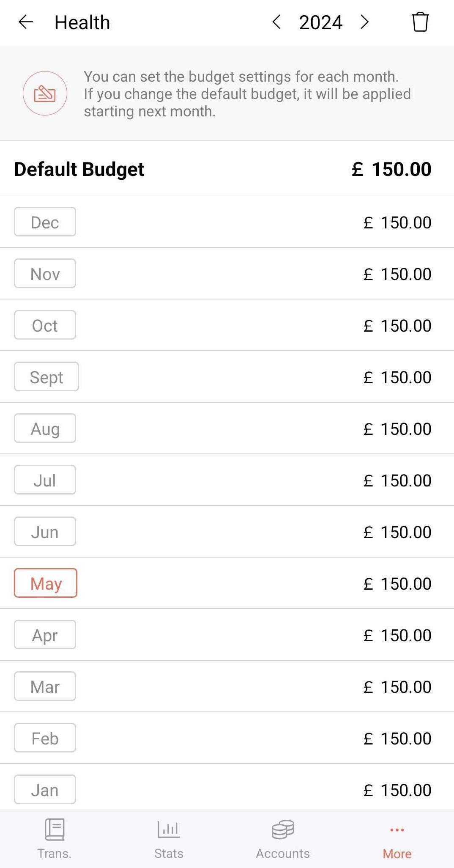
Task: Select the Dec month button
Action: coord(45,222)
